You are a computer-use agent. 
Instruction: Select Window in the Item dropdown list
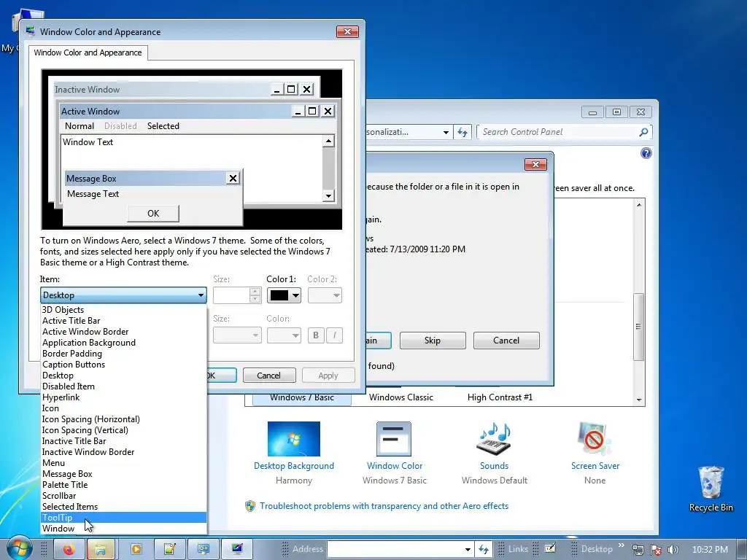[123, 529]
